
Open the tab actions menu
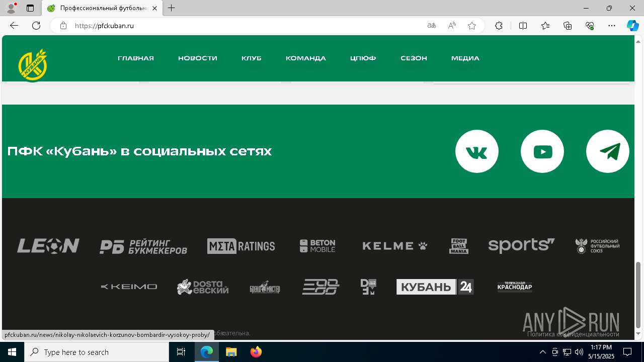(30, 8)
